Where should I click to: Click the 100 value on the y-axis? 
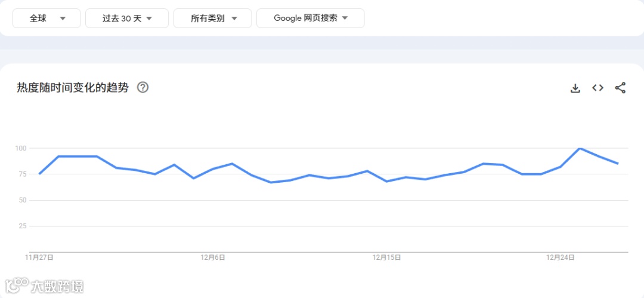pos(21,148)
